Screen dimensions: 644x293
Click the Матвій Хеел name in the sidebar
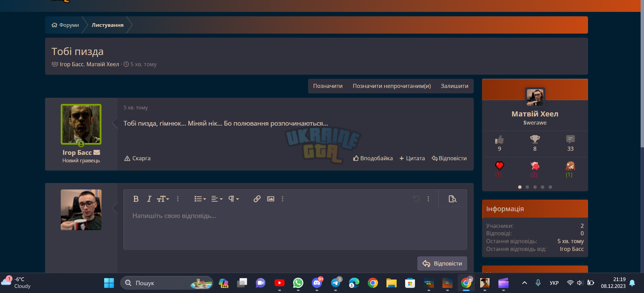tap(535, 114)
